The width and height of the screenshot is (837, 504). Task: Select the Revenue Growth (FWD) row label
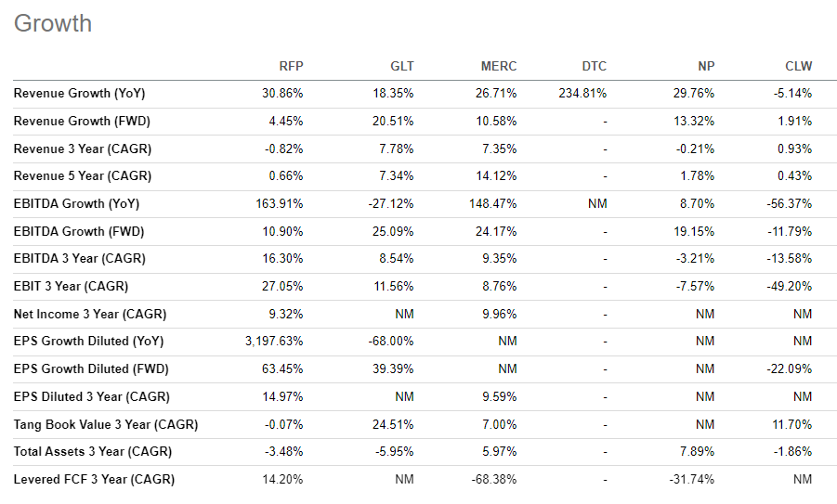tap(82, 121)
